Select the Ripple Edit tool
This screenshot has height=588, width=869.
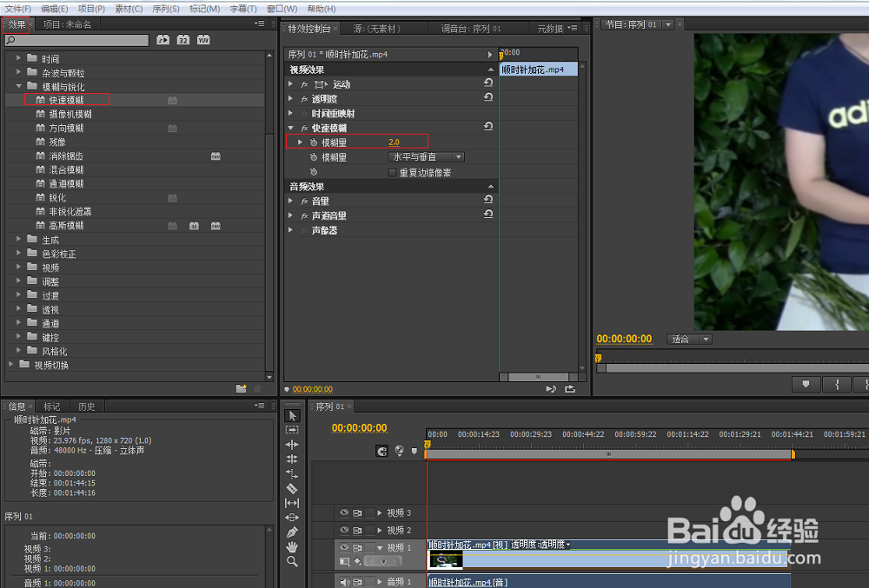pos(292,444)
